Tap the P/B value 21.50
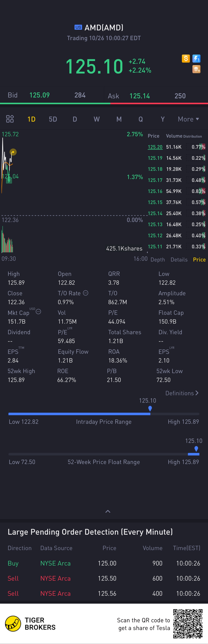208x644 pixels. pyautogui.click(x=114, y=380)
